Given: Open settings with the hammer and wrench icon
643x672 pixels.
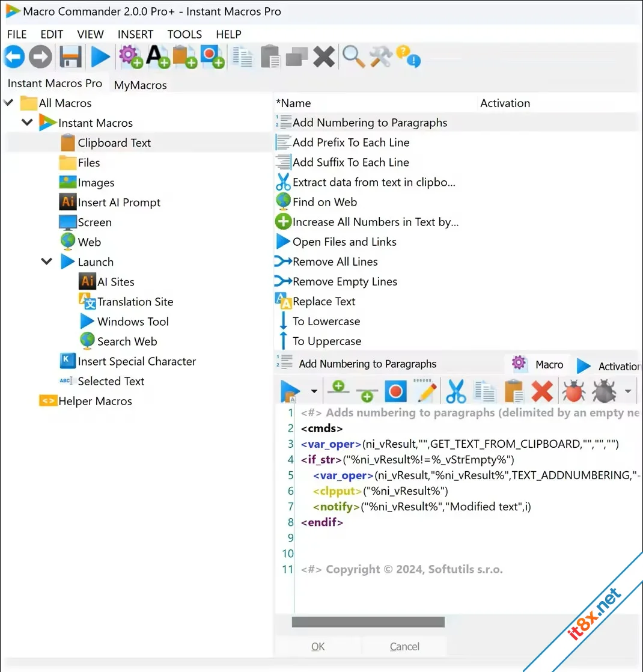Looking at the screenshot, I should coord(380,57).
